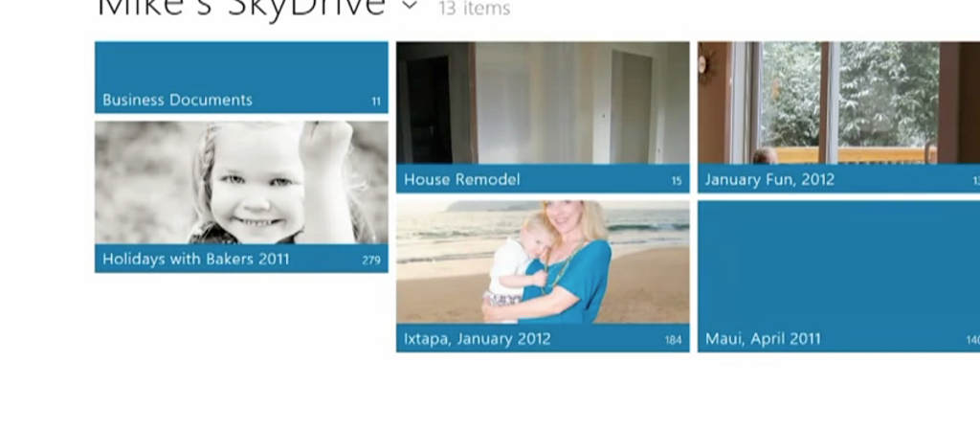Open the January Fun, 2012 album

pyautogui.click(x=838, y=117)
